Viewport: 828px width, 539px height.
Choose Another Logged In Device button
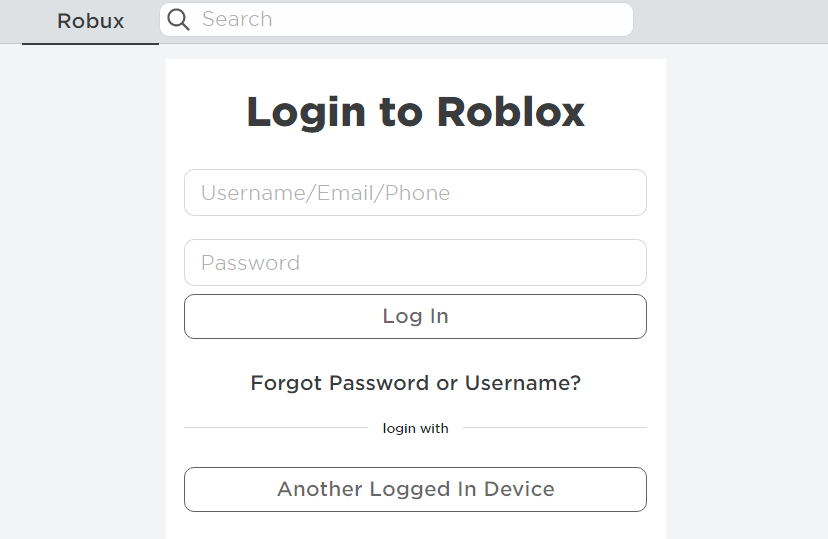tap(415, 489)
